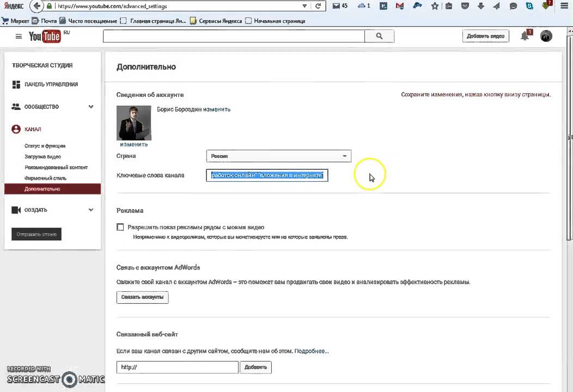Click the Связать аккаунты button
This screenshot has width=573, height=392.
coord(142,297)
